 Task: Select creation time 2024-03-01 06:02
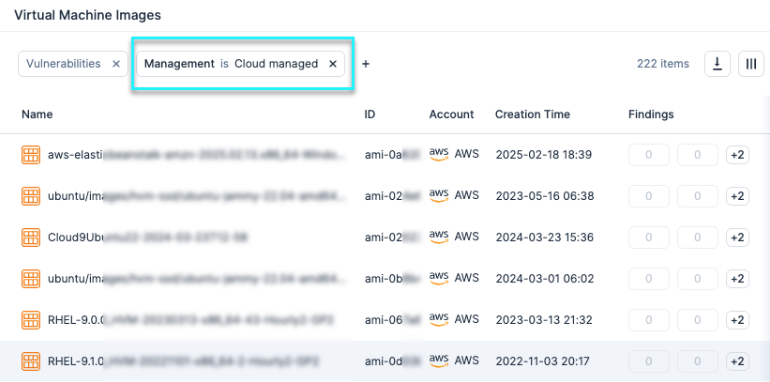(545, 278)
